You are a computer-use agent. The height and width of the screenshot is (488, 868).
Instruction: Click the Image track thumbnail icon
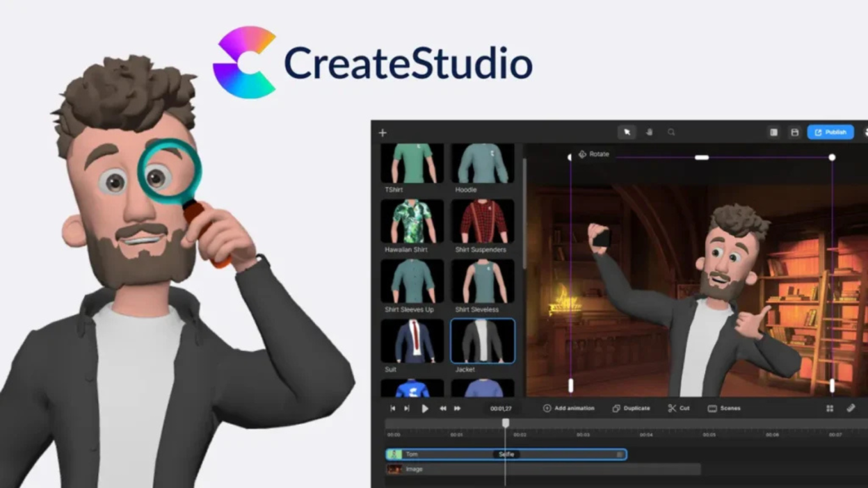pos(394,469)
